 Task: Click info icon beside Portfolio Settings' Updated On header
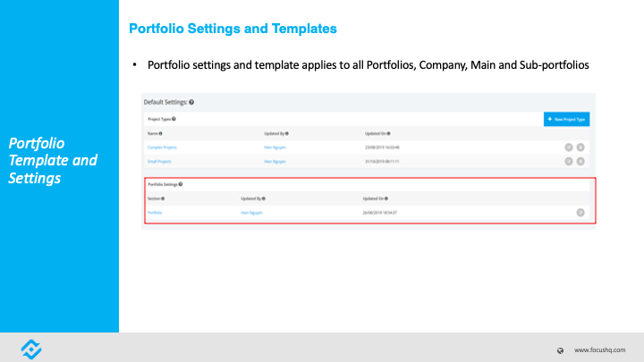[386, 198]
